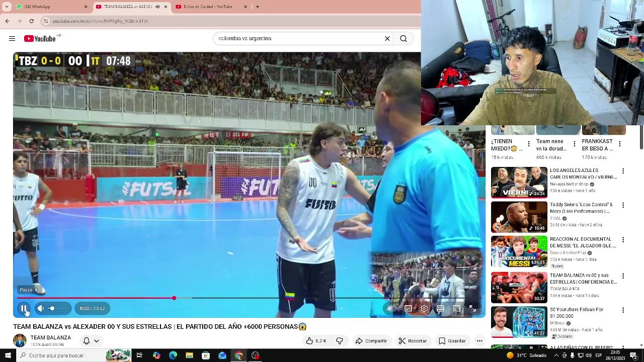Open the tab search dropdown arrow
The width and height of the screenshot is (644, 362).
coord(7,7)
